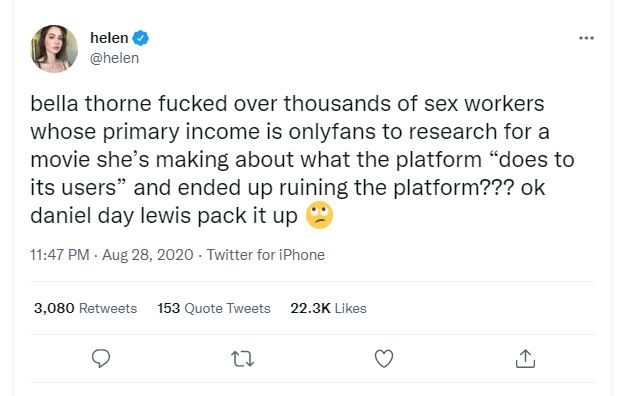The width and height of the screenshot is (631, 396).
Task: Click the Likes label text
Action: click(351, 308)
